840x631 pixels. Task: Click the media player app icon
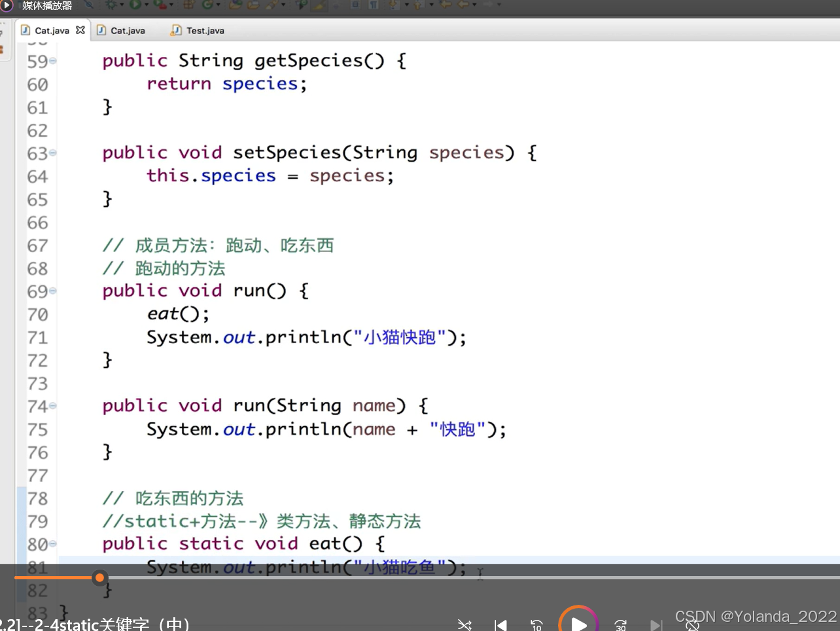pyautogui.click(x=7, y=5)
